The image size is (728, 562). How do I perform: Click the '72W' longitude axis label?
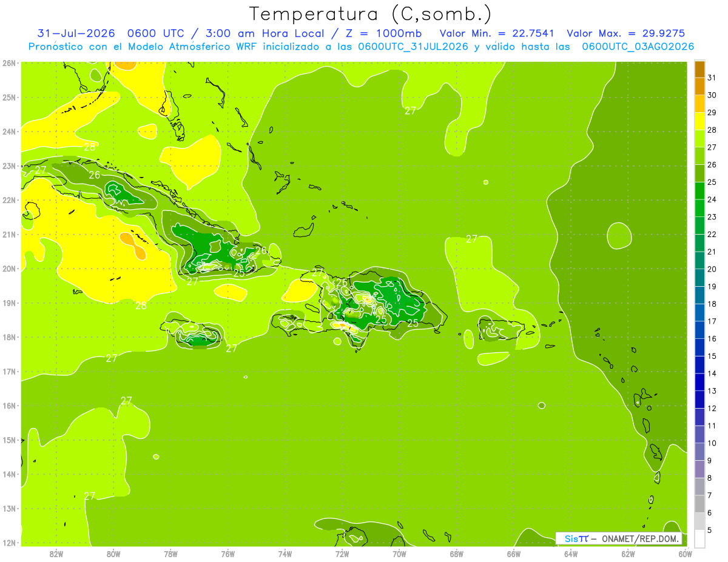pyautogui.click(x=342, y=554)
